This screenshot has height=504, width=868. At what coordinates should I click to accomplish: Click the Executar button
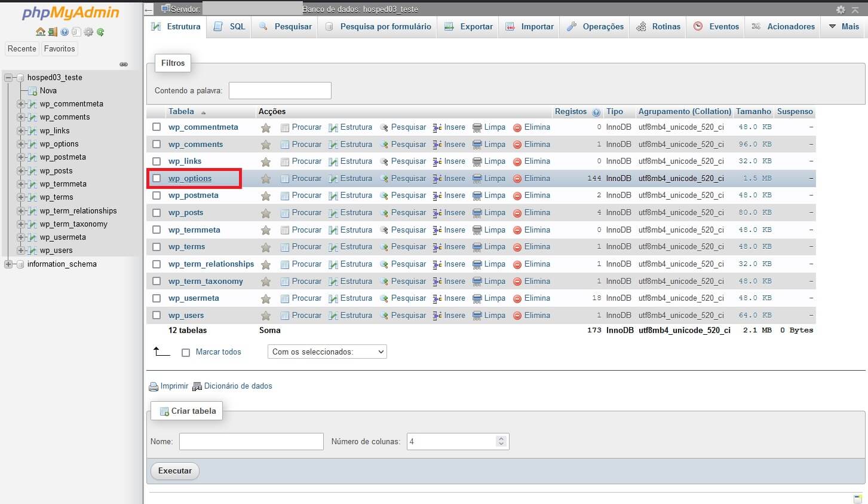point(174,471)
